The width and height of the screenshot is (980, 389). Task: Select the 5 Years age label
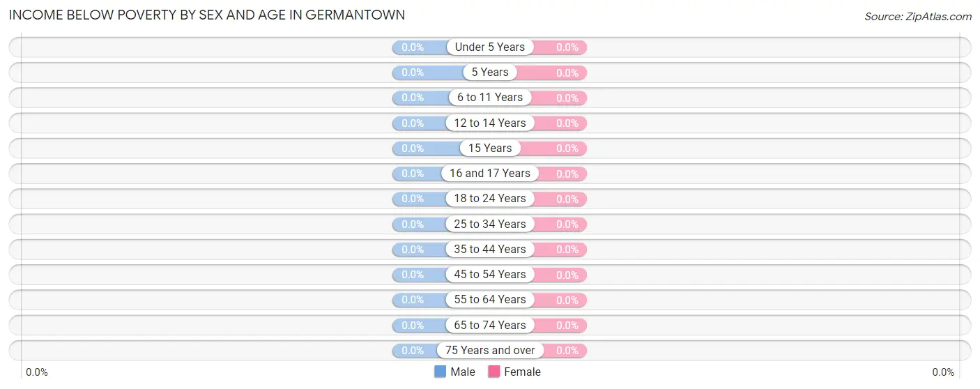point(490,73)
